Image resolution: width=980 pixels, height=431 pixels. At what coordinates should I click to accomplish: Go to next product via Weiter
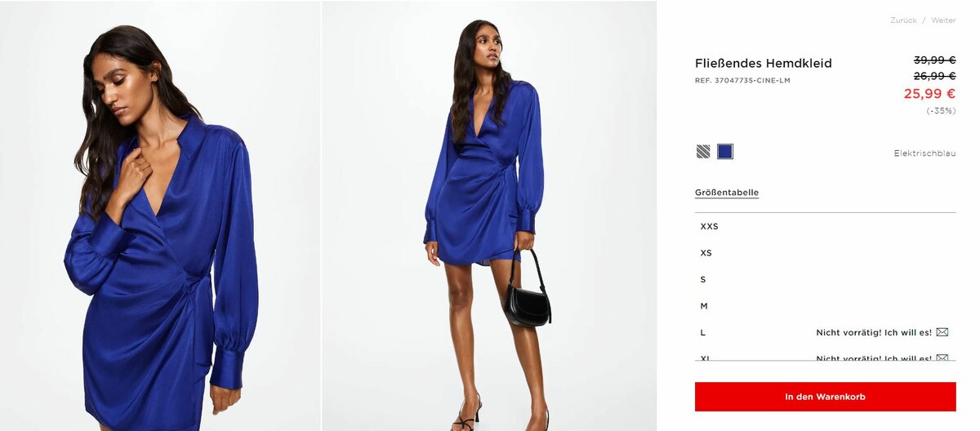(943, 20)
